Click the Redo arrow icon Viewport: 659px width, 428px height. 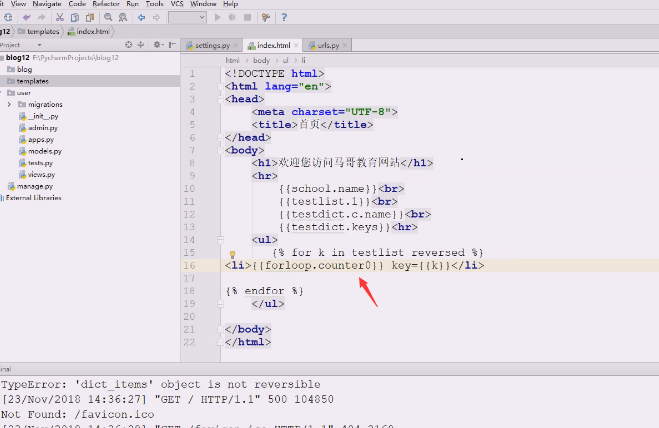tap(41, 17)
